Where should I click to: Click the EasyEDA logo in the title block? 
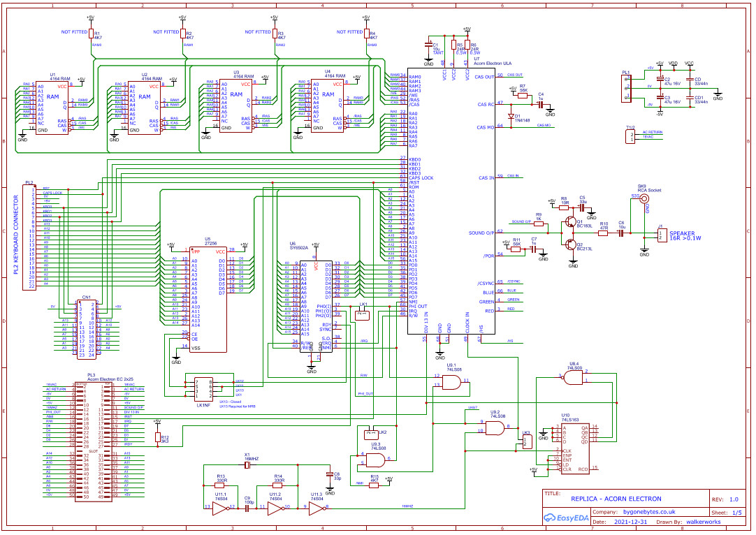[566, 518]
